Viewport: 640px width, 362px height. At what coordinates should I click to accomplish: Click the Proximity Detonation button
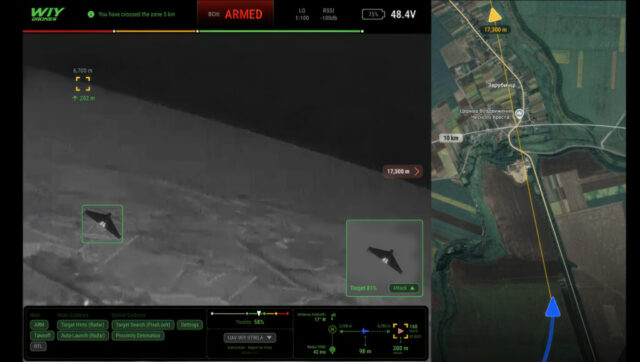point(138,335)
